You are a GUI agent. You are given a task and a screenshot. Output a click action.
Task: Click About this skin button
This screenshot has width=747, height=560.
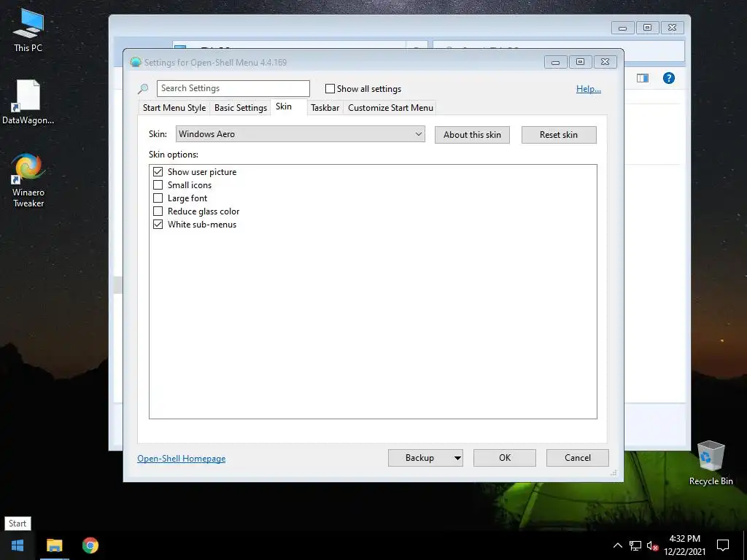click(x=472, y=135)
